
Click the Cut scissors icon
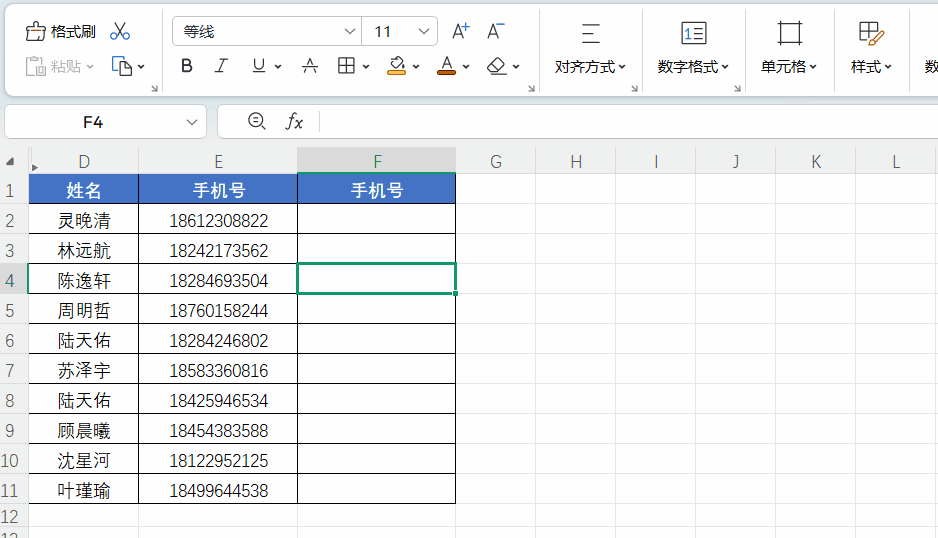tap(120, 32)
